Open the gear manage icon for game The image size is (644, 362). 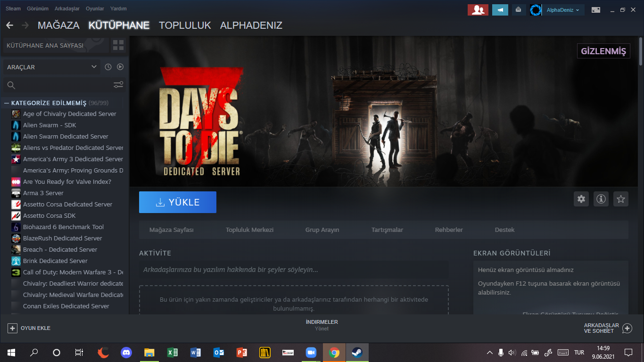581,199
